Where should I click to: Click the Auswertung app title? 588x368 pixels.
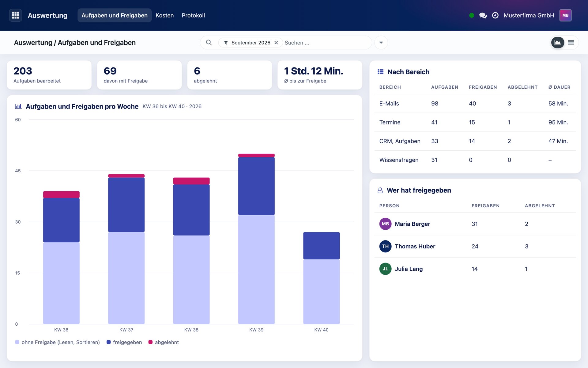point(47,15)
